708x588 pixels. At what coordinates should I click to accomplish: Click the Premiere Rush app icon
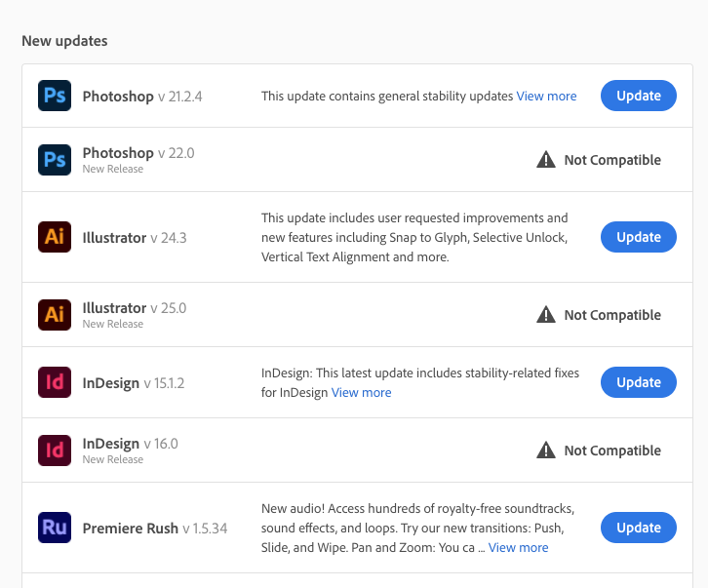click(x=55, y=528)
